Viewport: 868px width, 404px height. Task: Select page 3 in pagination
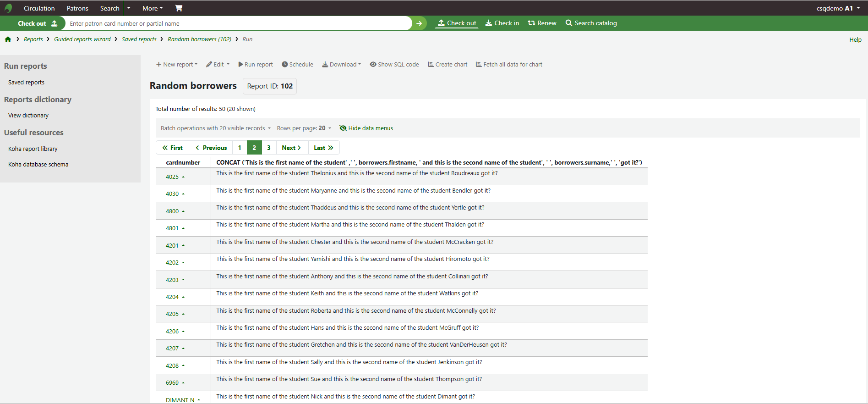(x=269, y=148)
